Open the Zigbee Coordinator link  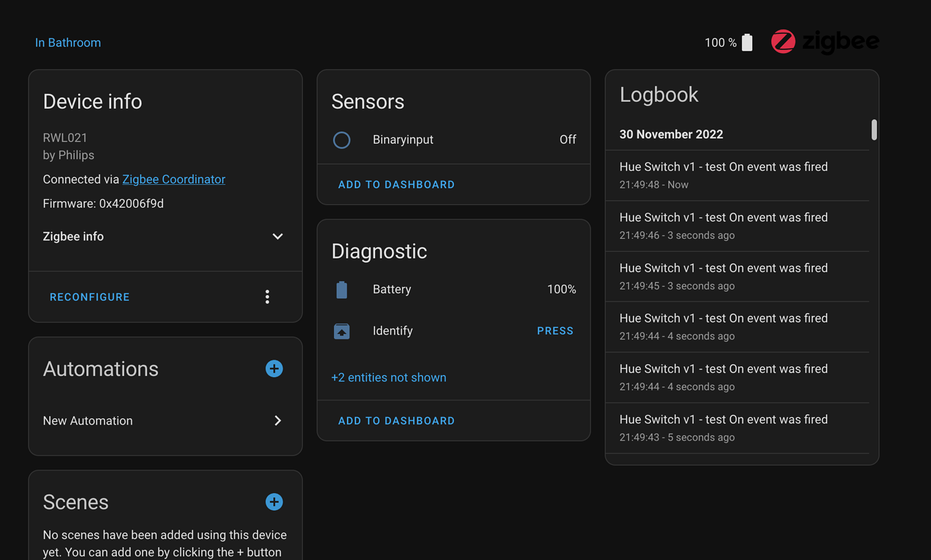173,179
